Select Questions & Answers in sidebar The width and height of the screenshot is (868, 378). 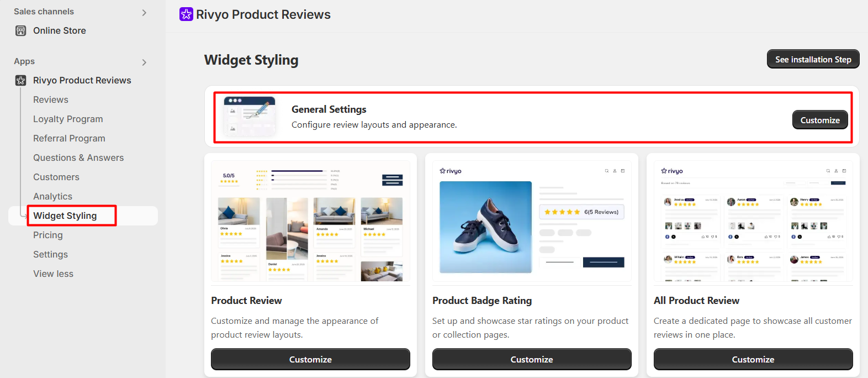coord(78,158)
